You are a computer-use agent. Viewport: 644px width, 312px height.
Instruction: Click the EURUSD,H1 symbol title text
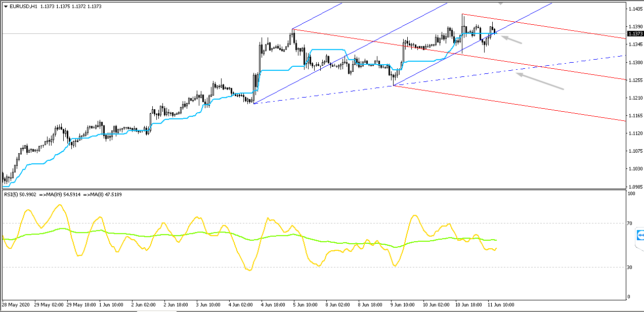coord(23,7)
